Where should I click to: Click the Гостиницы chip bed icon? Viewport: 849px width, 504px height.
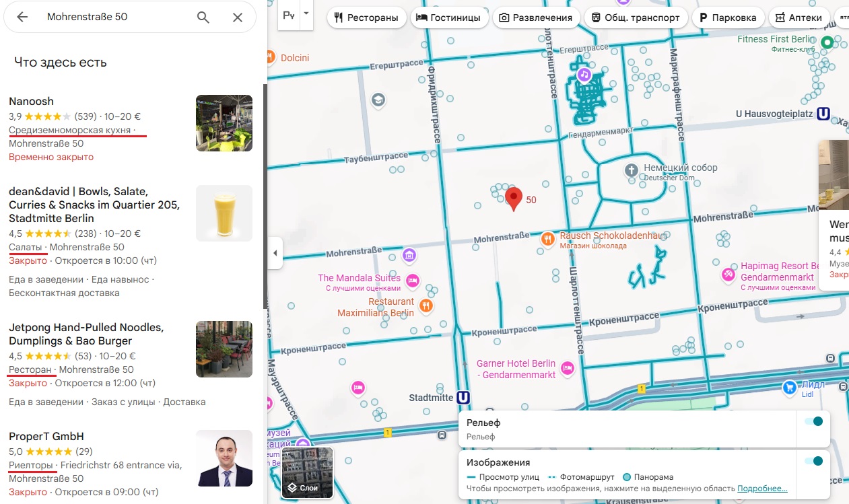click(x=421, y=17)
